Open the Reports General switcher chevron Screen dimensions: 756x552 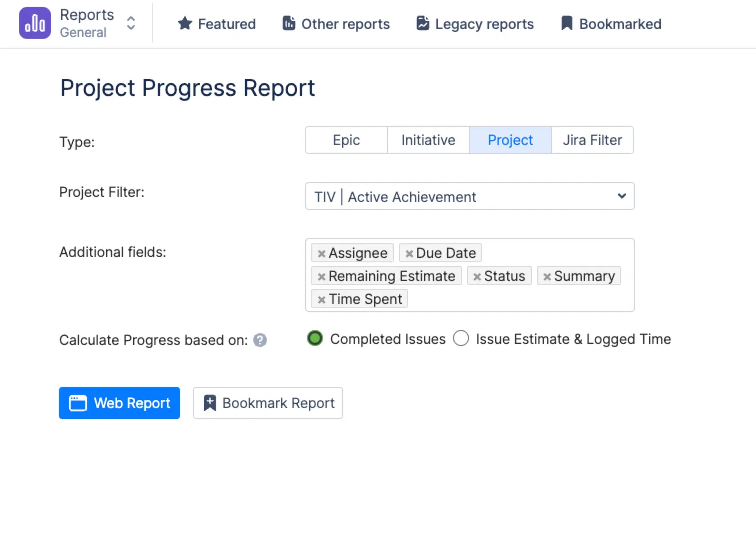coord(131,23)
